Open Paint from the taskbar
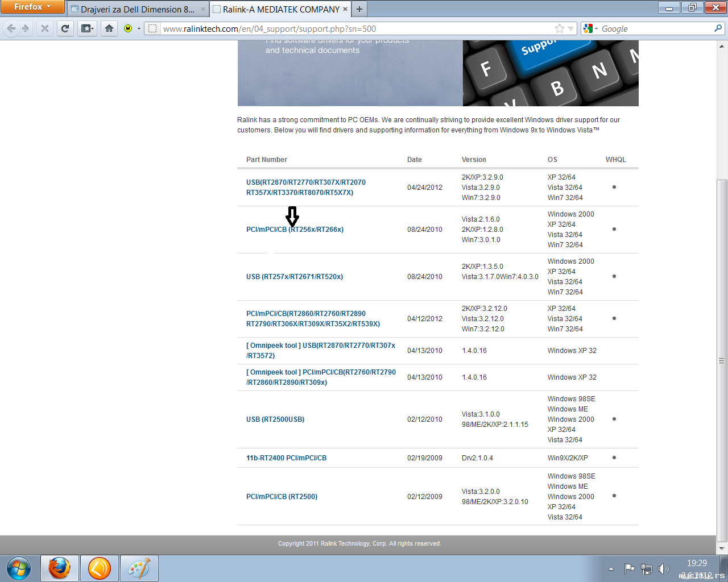This screenshot has height=582, width=728. [x=139, y=568]
